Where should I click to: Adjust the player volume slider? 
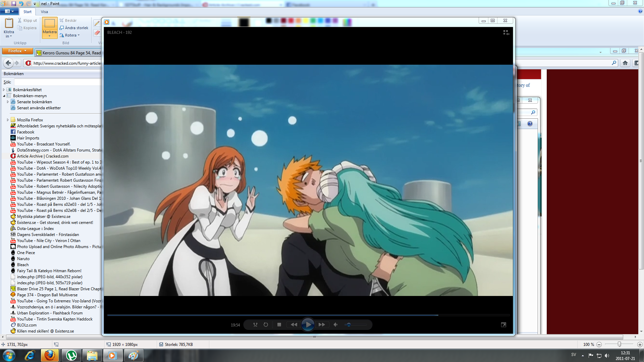pos(349,324)
